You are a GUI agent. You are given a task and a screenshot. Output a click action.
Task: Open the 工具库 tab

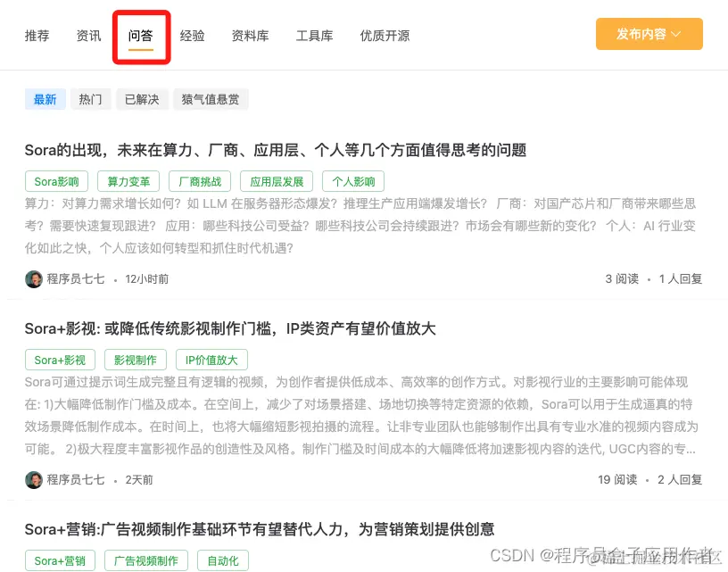(314, 36)
